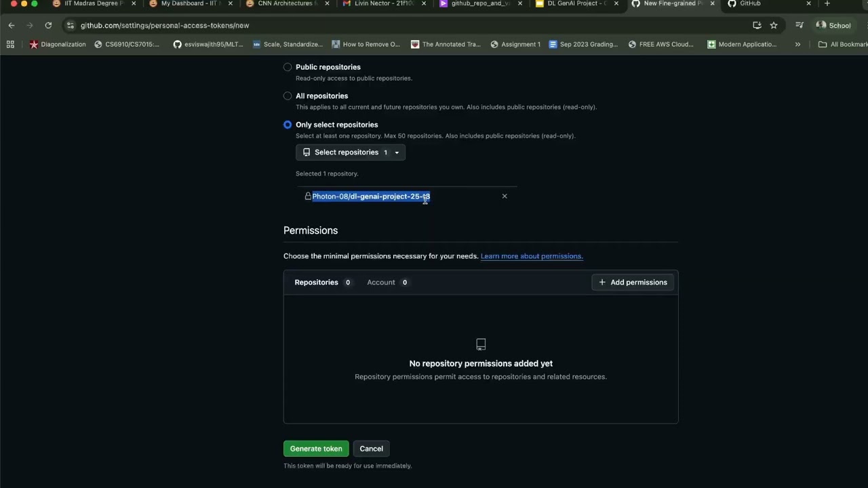Open the apps grid icon in bookmarks bar
This screenshot has width=868, height=488.
coord(10,44)
